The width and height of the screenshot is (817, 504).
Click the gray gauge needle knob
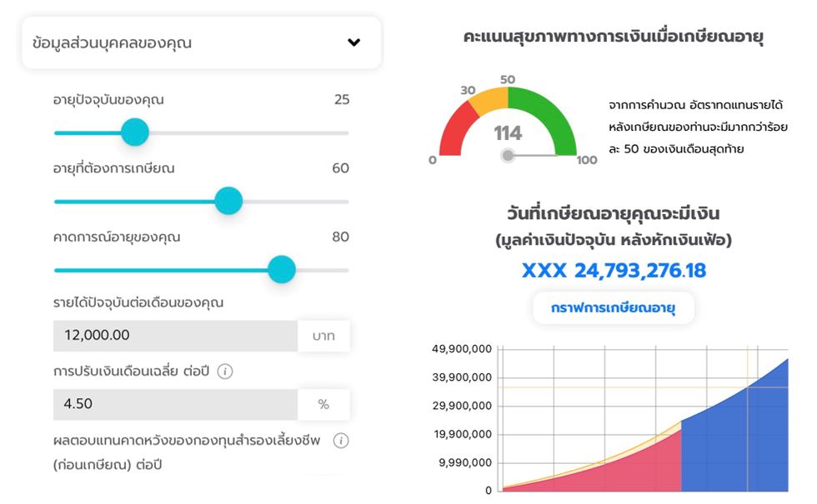(508, 156)
